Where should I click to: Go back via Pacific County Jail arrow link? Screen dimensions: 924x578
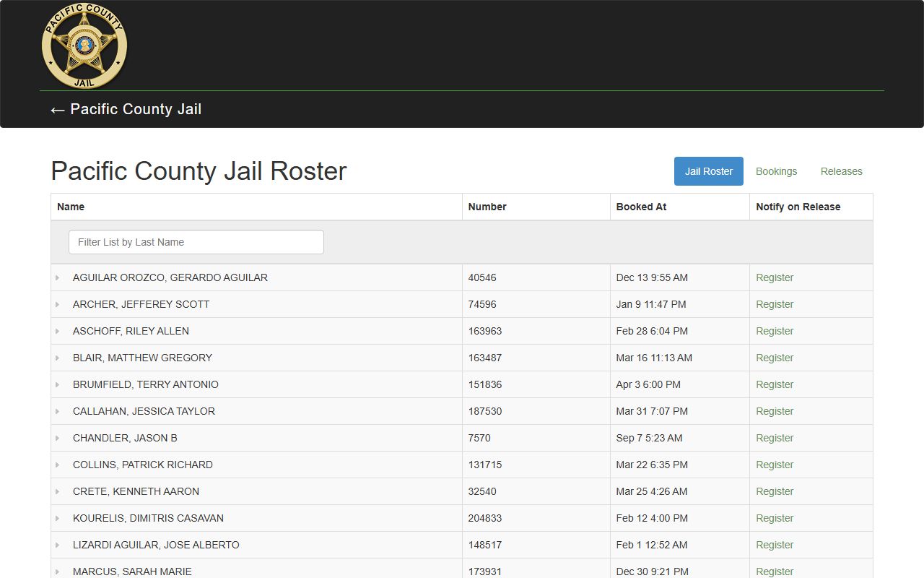coord(126,110)
